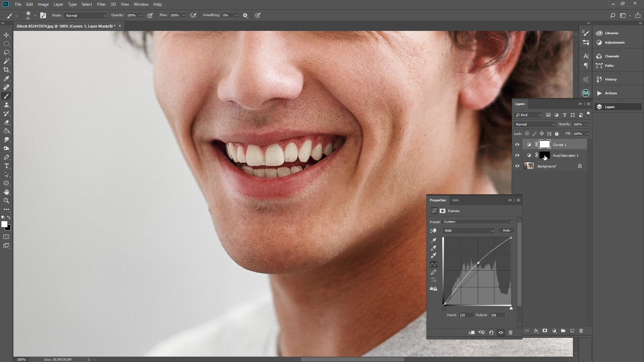
Task: Create new adjustment layer icon
Action: 554,331
